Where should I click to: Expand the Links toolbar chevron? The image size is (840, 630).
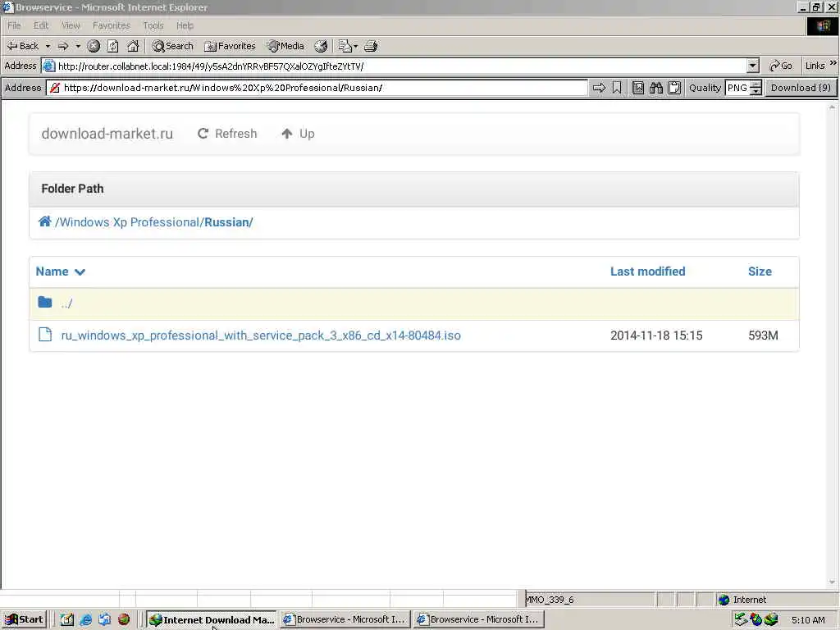(x=833, y=63)
